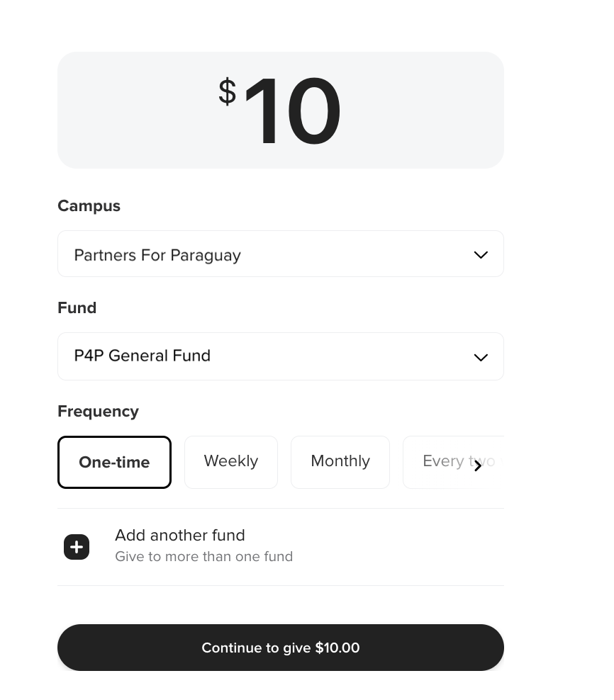This screenshot has height=700, width=614.
Task: Click the Campus field label
Action: (89, 205)
